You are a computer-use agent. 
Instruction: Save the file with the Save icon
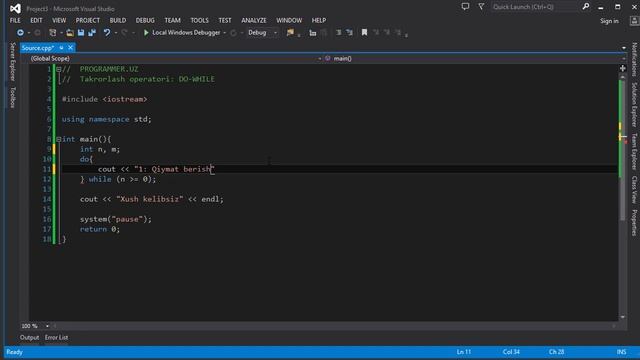(x=81, y=33)
